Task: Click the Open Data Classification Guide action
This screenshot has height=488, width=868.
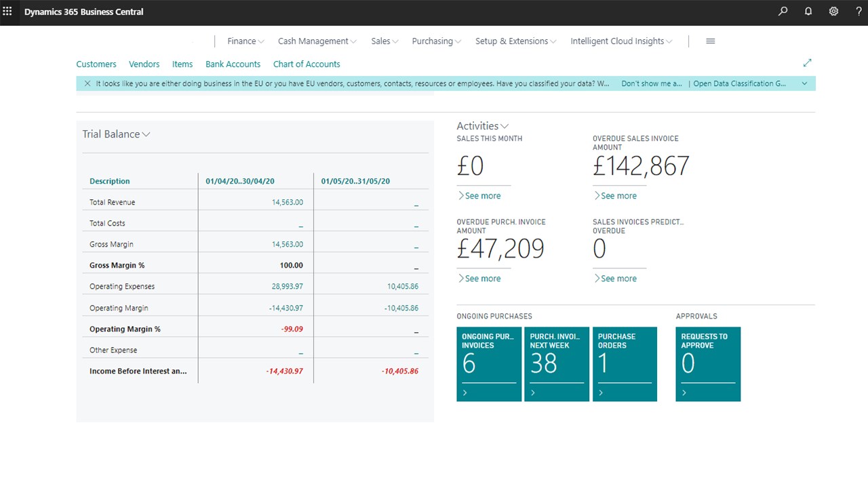Action: point(739,83)
